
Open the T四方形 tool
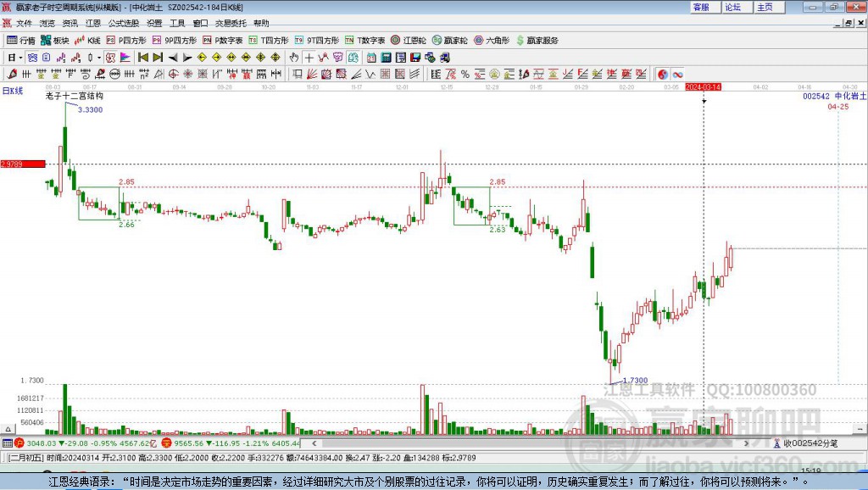click(269, 41)
